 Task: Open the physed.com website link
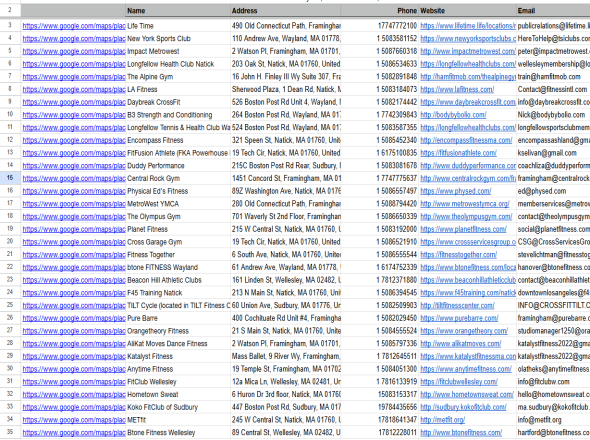pyautogui.click(x=456, y=191)
